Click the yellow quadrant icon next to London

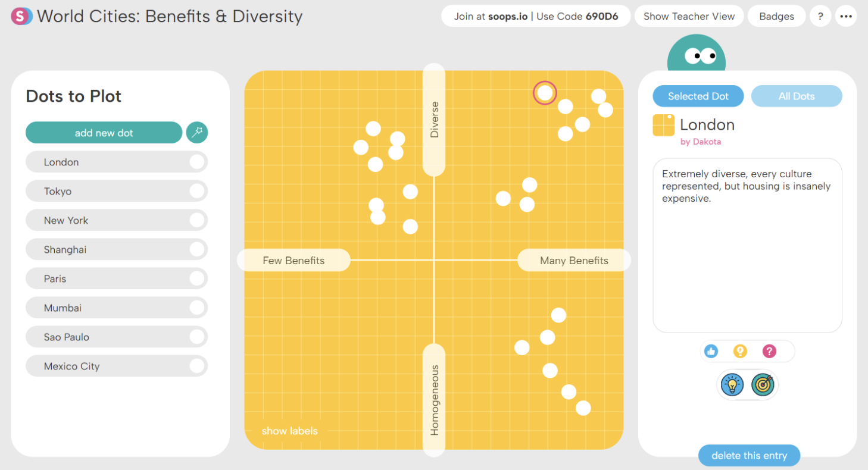pos(663,125)
